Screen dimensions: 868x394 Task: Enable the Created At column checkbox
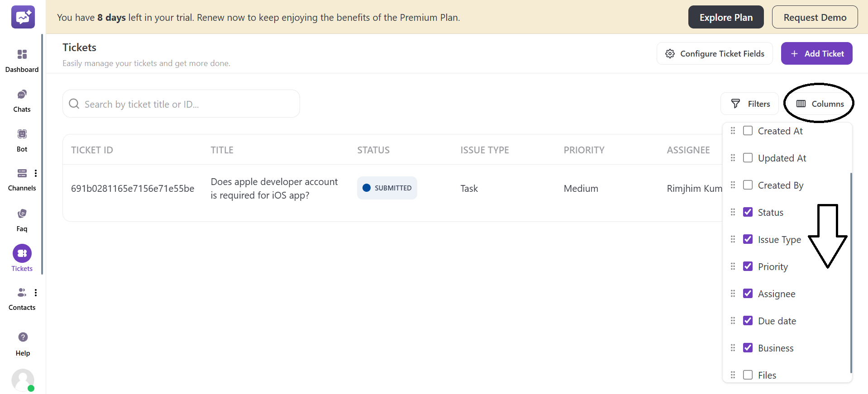(748, 131)
